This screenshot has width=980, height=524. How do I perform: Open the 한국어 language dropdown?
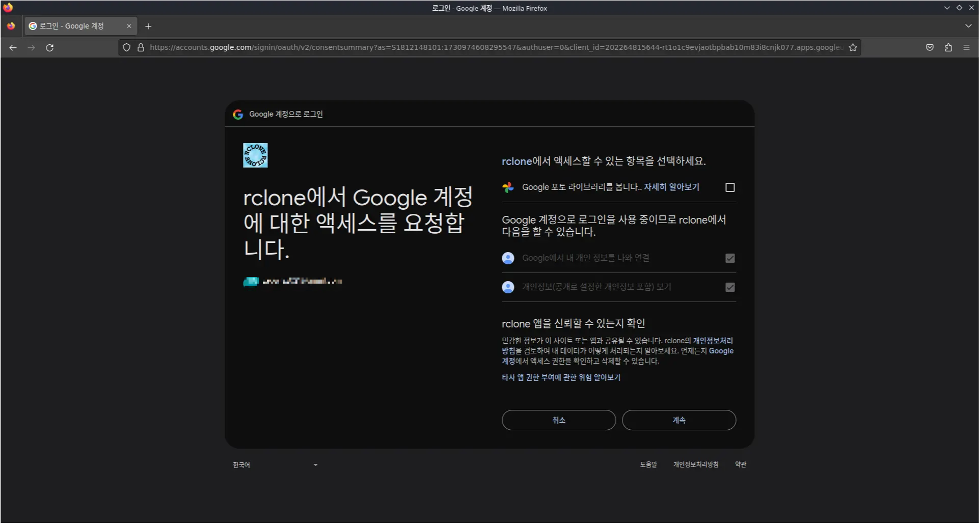tap(276, 465)
